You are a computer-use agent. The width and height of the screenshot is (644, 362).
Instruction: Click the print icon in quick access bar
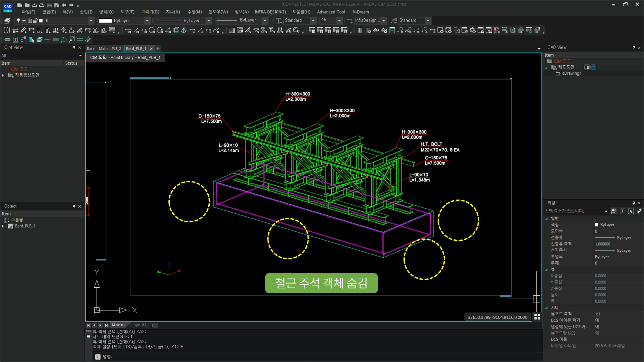tap(49, 5)
